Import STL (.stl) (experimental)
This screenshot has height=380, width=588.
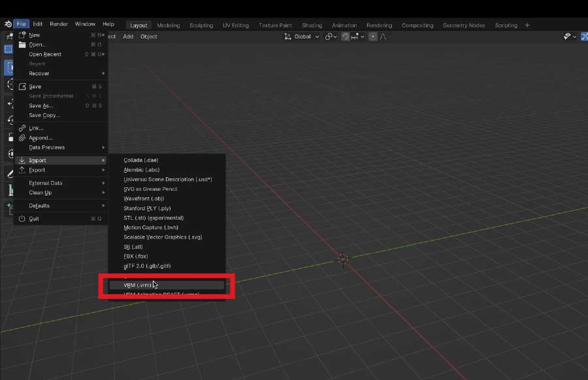click(167, 218)
